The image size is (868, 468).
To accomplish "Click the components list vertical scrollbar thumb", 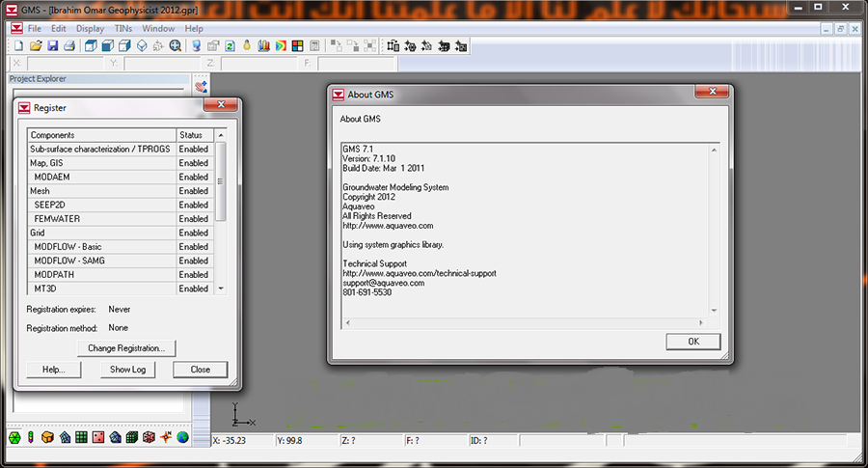I will tap(220, 181).
